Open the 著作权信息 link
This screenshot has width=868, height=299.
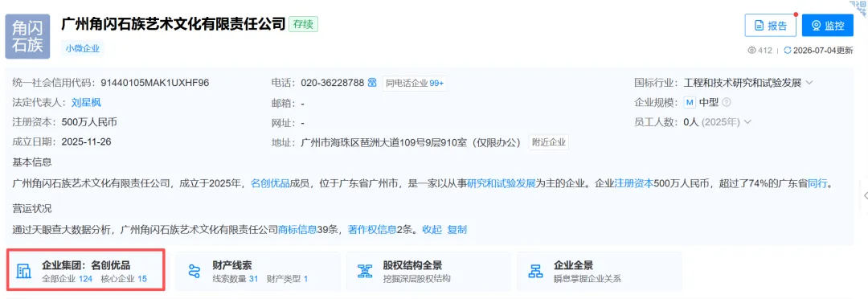pyautogui.click(x=372, y=229)
